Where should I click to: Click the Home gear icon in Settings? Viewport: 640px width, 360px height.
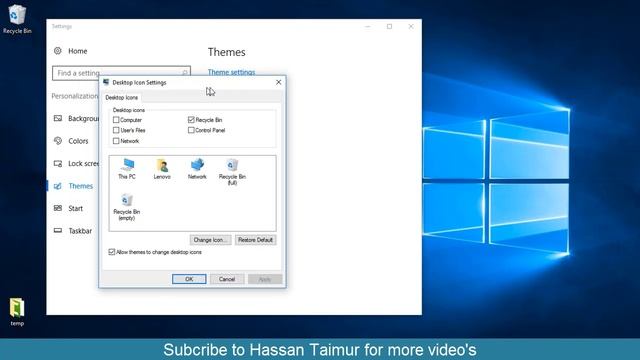[58, 51]
